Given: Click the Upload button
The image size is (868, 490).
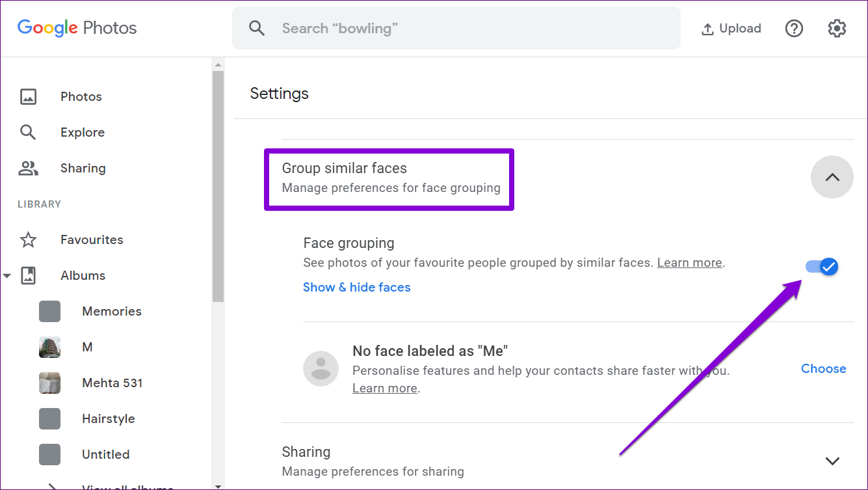Looking at the screenshot, I should [x=731, y=29].
